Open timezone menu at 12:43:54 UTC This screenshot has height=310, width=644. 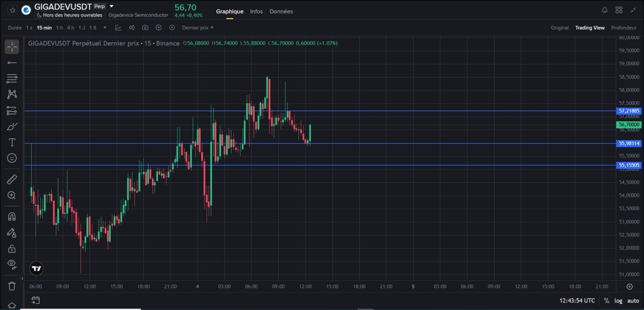tap(577, 300)
